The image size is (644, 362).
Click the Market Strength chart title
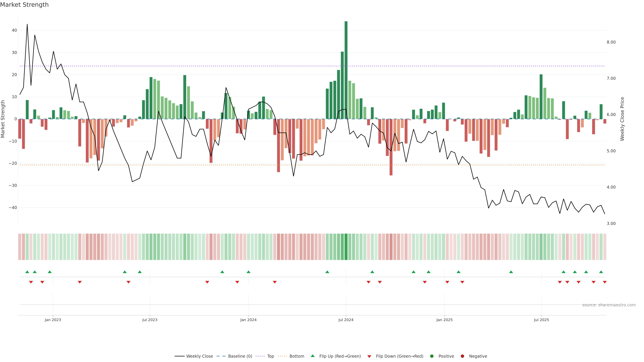[x=24, y=5]
